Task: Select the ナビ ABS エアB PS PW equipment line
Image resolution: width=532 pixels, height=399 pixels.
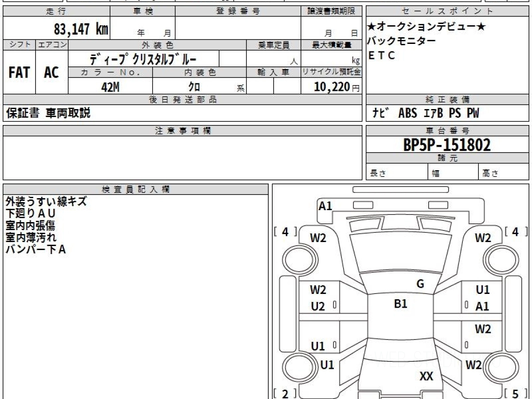Action: pos(426,113)
